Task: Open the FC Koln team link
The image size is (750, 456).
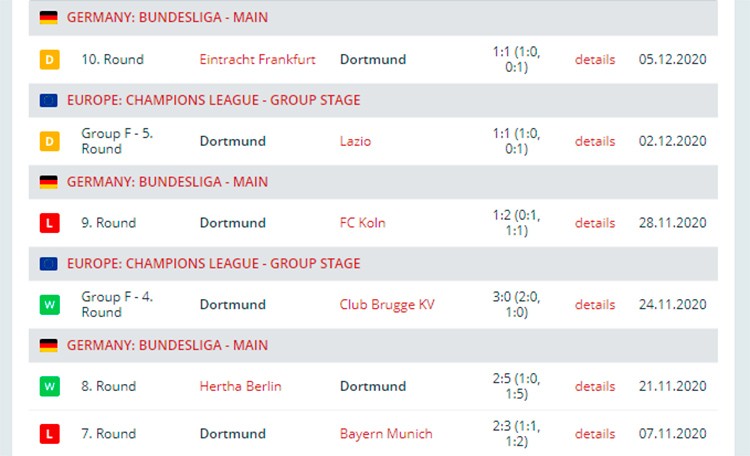Action: tap(363, 223)
